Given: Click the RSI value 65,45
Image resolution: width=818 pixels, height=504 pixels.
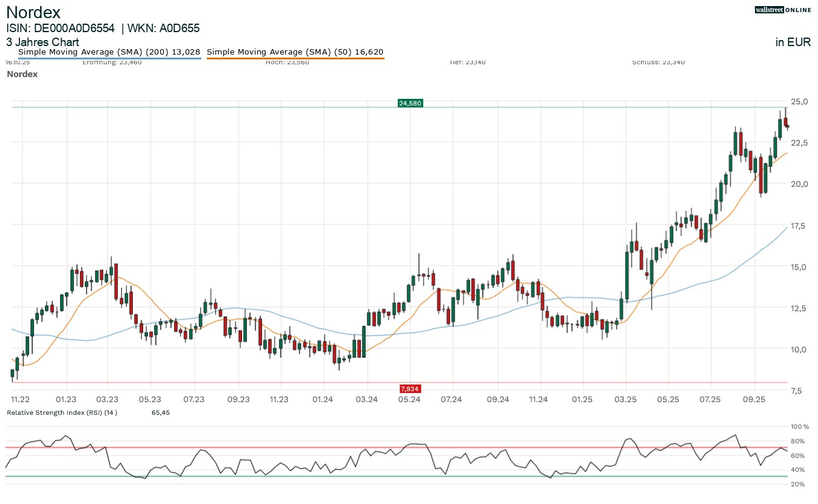Looking at the screenshot, I should pos(160,412).
